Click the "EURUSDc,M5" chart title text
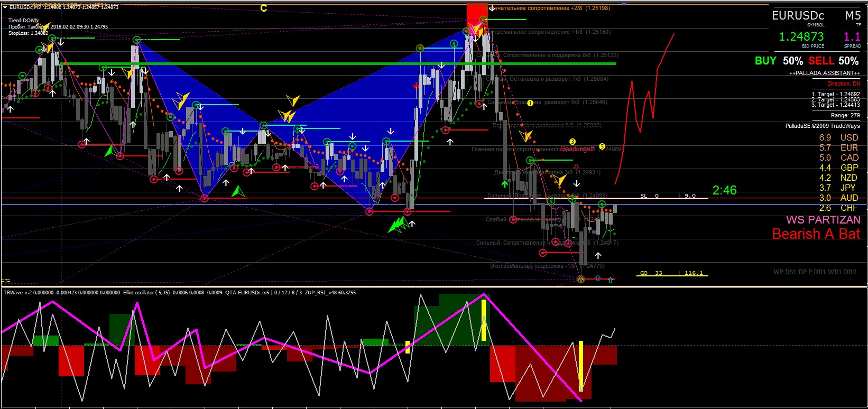 [x=26, y=7]
